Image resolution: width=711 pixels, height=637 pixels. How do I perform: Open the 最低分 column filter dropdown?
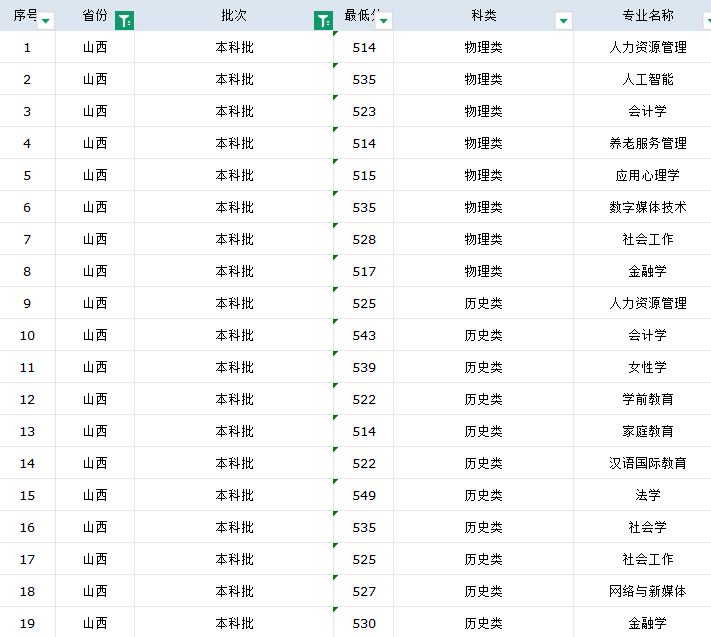[384, 21]
